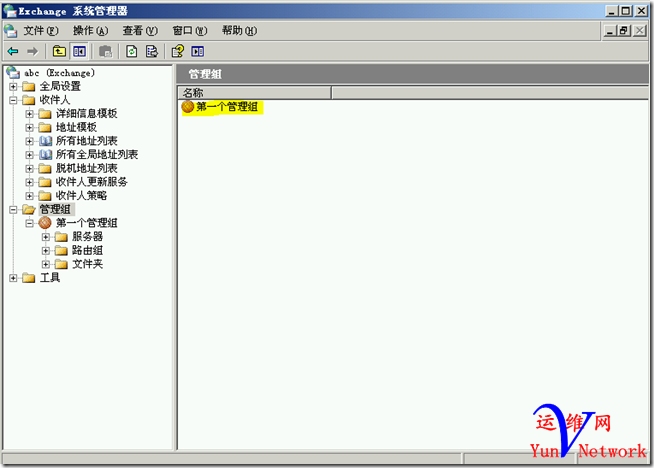Click the 收件人策略 folder icon

pyautogui.click(x=45, y=195)
